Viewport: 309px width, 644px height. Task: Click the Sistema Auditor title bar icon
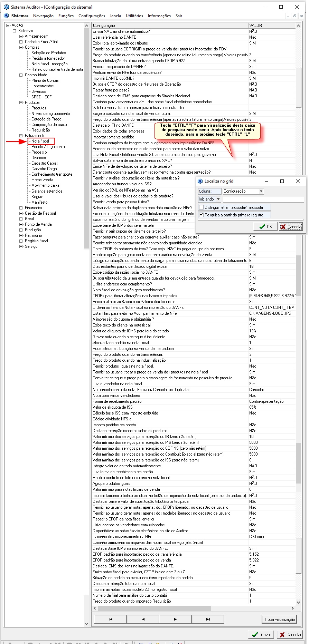[x=6, y=7]
